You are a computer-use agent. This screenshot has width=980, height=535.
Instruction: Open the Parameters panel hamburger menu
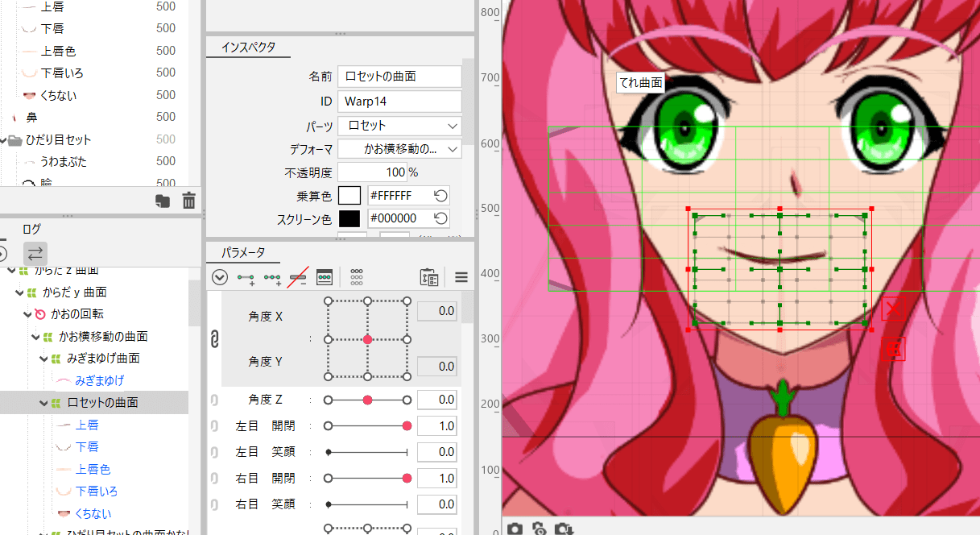[461, 277]
